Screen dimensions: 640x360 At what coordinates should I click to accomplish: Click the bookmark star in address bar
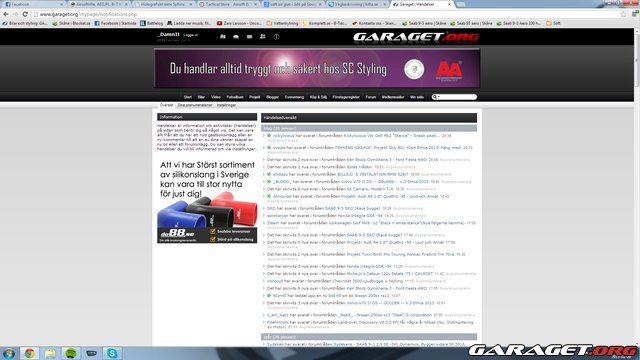coord(623,14)
